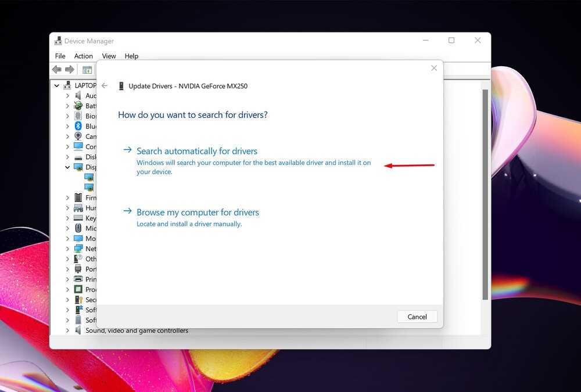Viewport: 581px width, 392px height.
Task: Click the Bluetooth category icon
Action: (x=78, y=126)
